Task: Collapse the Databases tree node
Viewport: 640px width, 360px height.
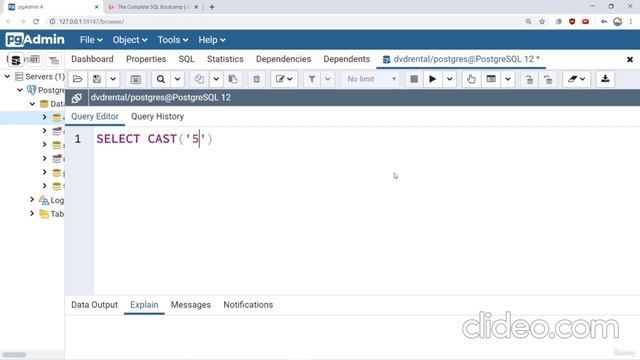Action: click(x=32, y=104)
